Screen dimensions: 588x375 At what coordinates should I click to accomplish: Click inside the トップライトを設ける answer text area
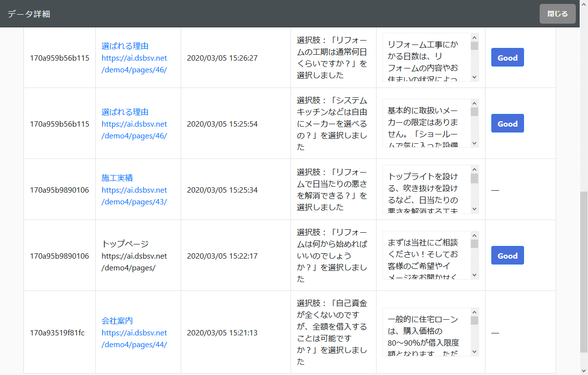coord(425,189)
